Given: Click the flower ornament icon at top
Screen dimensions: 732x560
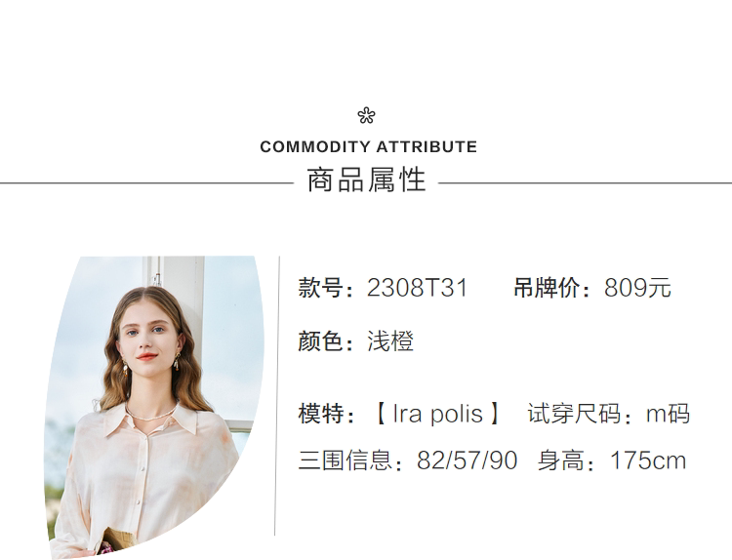Looking at the screenshot, I should tap(366, 116).
